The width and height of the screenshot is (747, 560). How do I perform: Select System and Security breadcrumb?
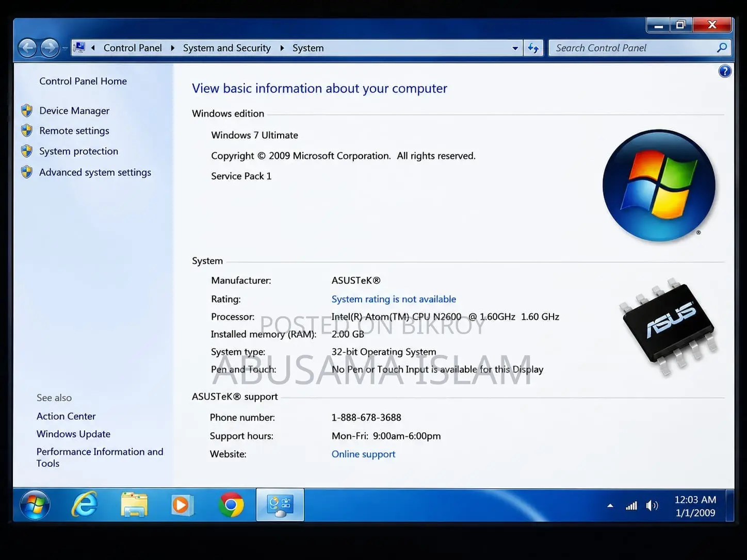(227, 48)
